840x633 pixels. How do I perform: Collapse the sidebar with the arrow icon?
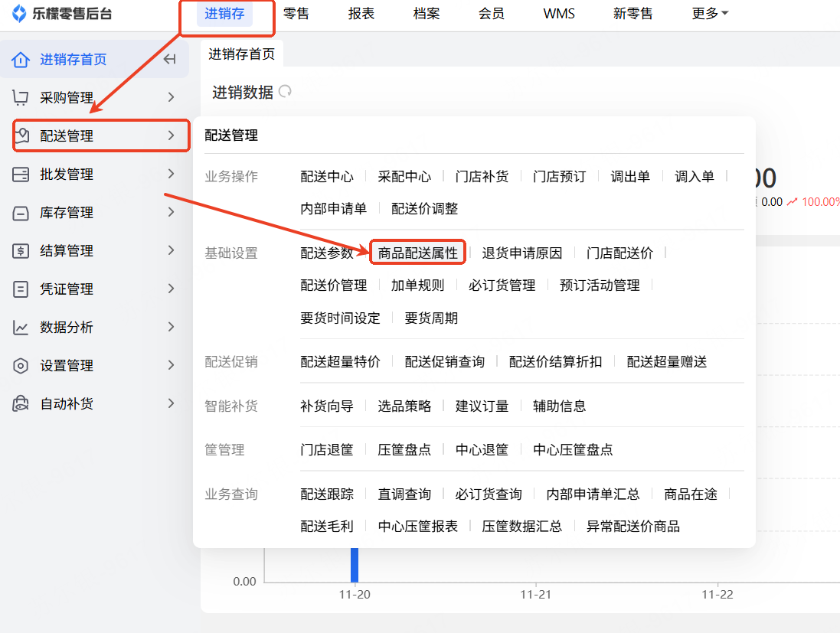pyautogui.click(x=170, y=59)
